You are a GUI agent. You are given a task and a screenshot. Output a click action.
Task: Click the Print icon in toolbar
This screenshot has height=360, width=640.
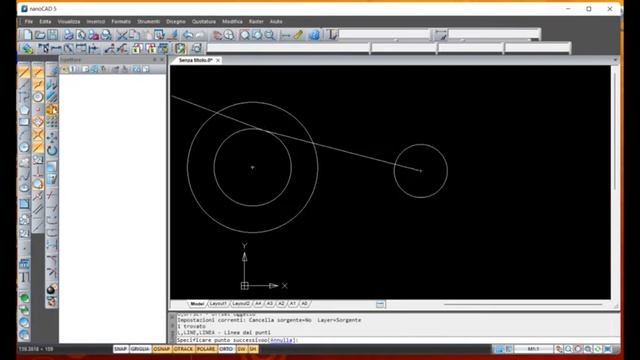pyautogui.click(x=69, y=35)
